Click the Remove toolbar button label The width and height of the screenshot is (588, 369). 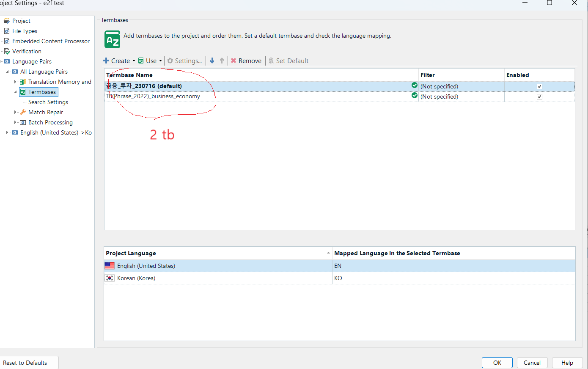coord(250,61)
